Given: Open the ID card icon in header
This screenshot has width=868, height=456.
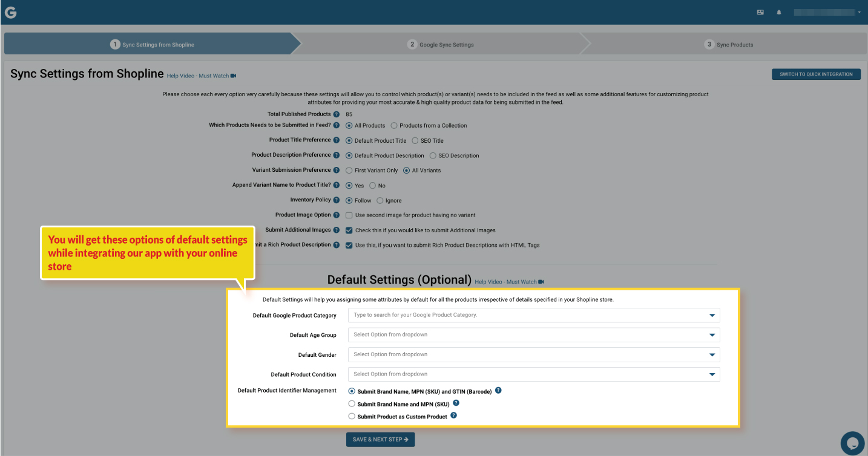Looking at the screenshot, I should tap(760, 12).
